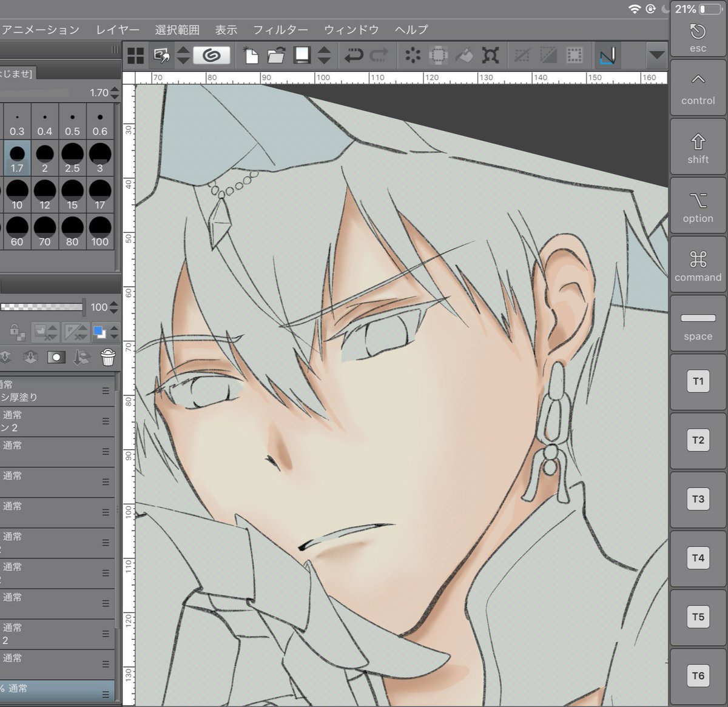Image resolution: width=728 pixels, height=707 pixels.
Task: Create a new canvas with the New icon
Action: (250, 56)
